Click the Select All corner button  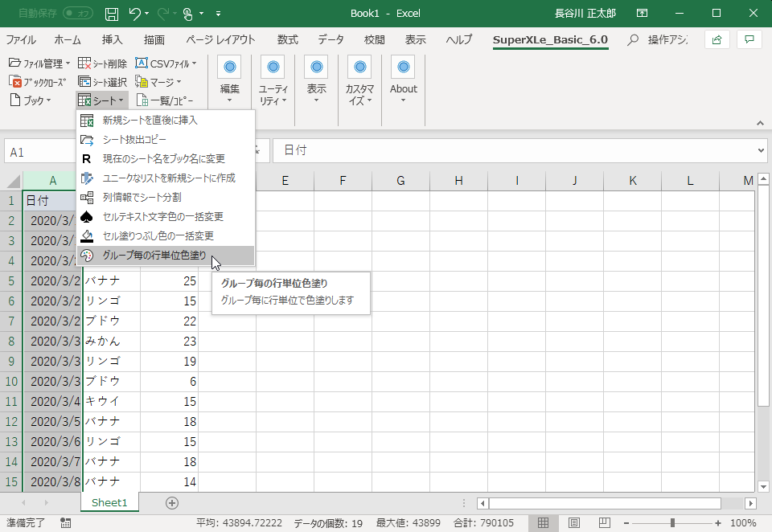(12, 181)
